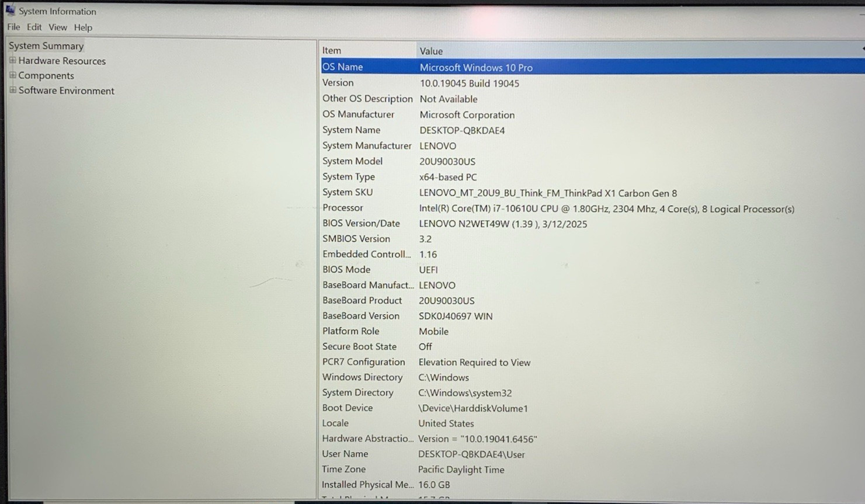The height and width of the screenshot is (504, 865).
Task: Select the User Name row label
Action: click(345, 454)
